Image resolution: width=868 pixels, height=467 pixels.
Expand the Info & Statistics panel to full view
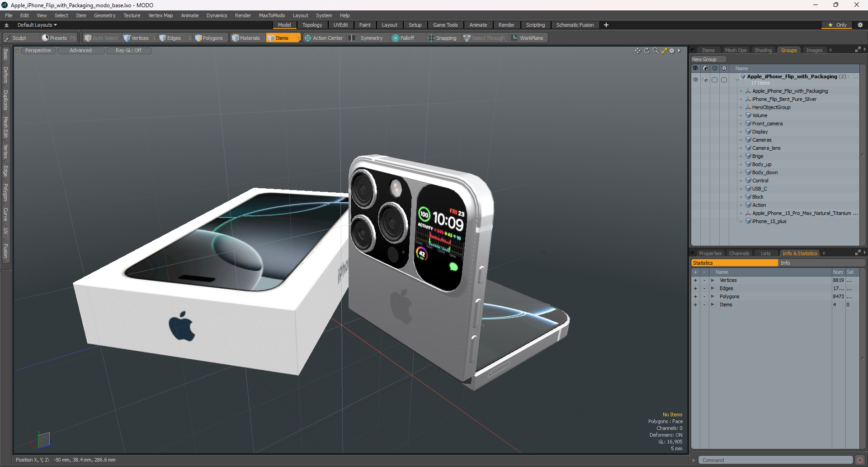[858, 253]
